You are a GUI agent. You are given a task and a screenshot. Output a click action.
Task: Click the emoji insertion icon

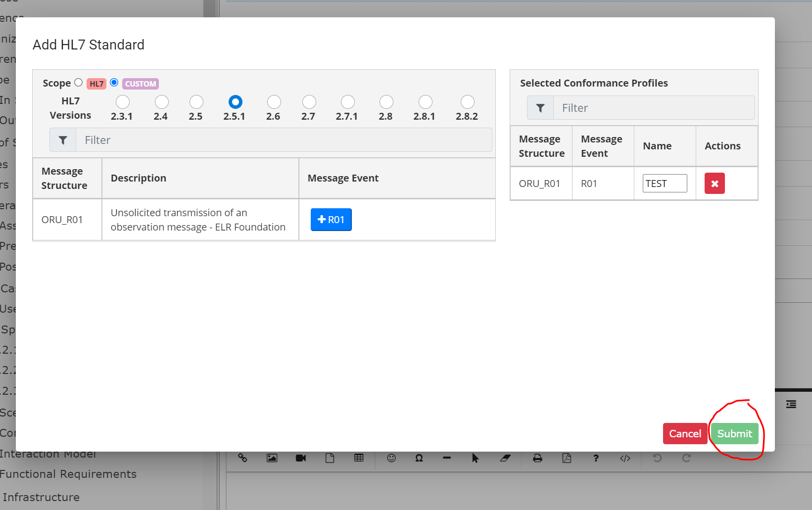pyautogui.click(x=391, y=458)
